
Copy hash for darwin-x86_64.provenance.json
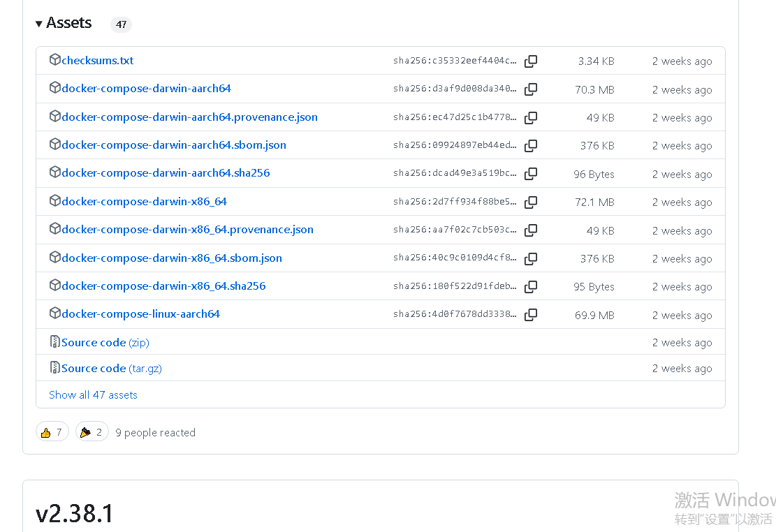tap(531, 230)
